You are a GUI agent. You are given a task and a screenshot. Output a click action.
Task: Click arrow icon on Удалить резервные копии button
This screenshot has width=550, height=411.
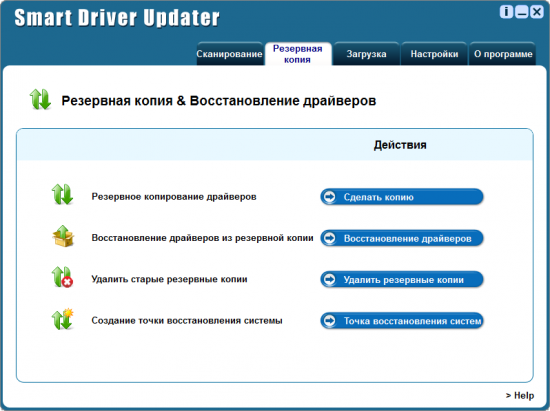coord(329,279)
